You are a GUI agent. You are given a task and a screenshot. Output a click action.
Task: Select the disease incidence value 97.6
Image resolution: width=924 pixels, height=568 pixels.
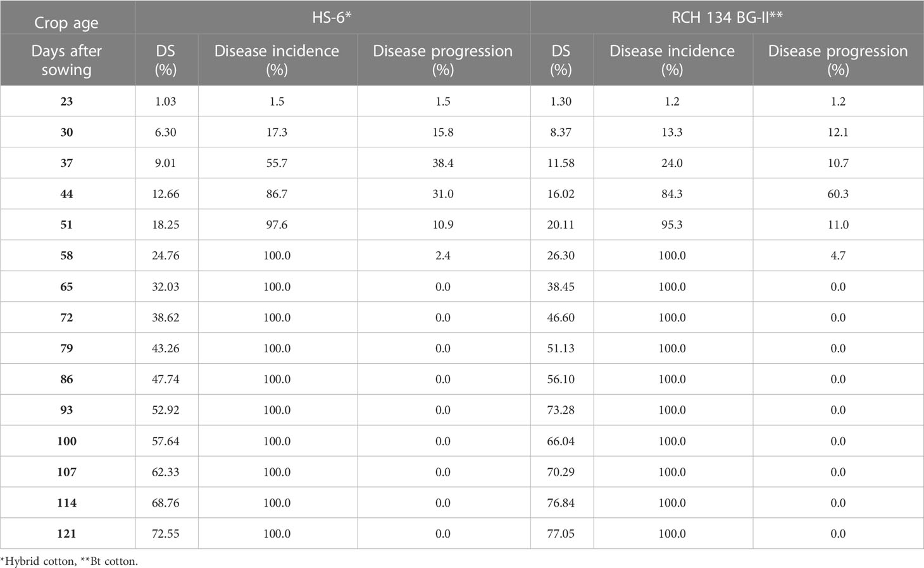tap(277, 225)
